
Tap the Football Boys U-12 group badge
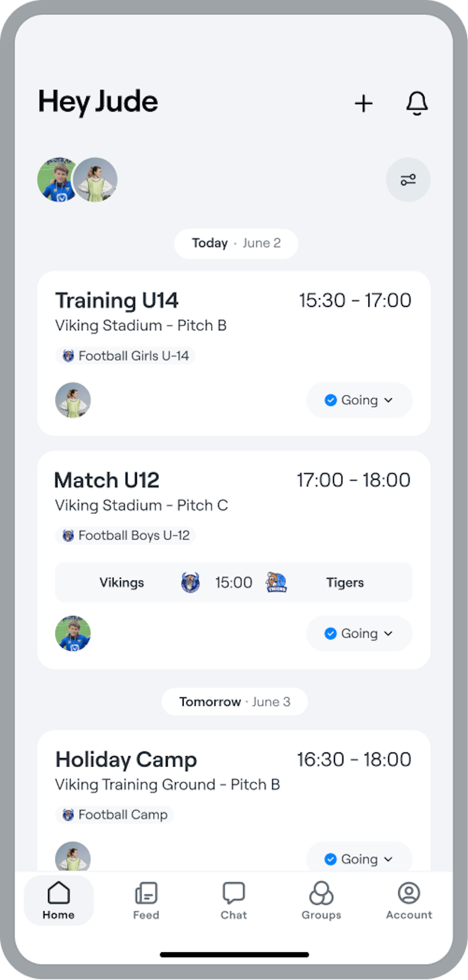coord(125,535)
